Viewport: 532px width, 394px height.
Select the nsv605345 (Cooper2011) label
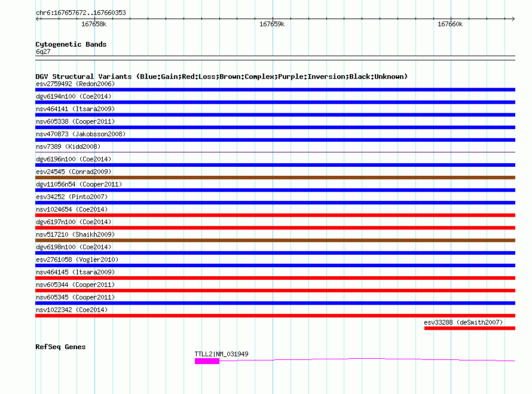click(x=75, y=297)
